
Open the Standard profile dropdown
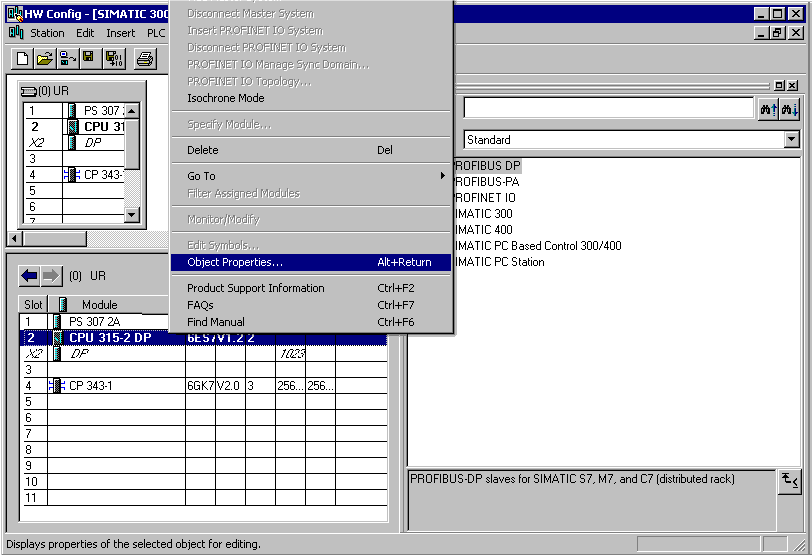point(792,140)
